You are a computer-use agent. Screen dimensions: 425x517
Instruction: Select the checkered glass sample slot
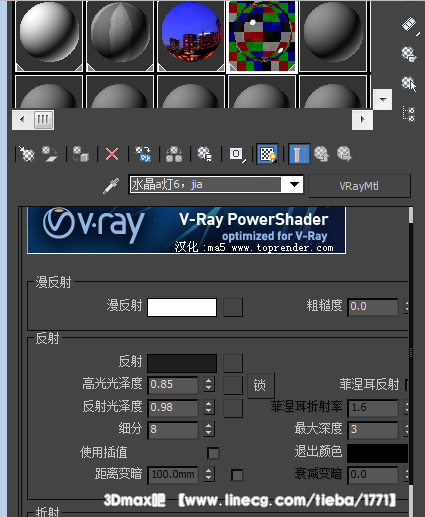pos(262,37)
